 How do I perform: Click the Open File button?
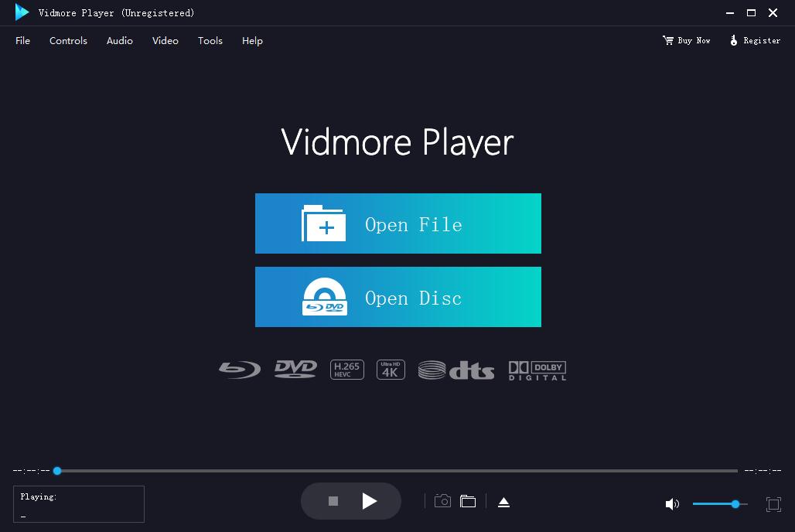397,223
